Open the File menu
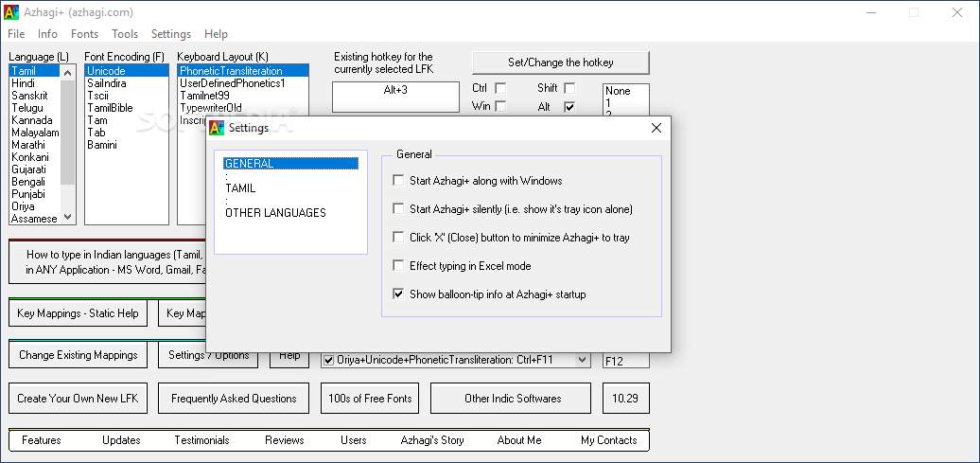The width and height of the screenshot is (980, 463). [x=16, y=34]
